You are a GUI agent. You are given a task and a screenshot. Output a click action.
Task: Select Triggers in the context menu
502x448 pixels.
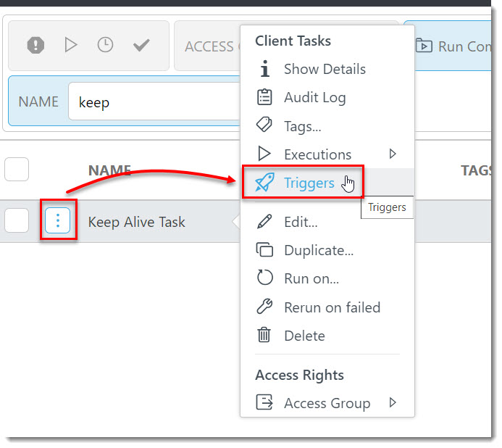pos(327,183)
